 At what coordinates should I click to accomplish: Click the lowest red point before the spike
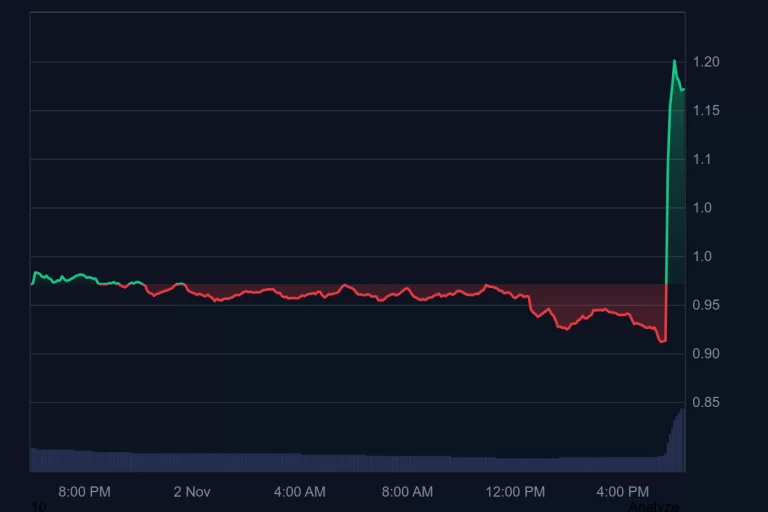pos(661,341)
